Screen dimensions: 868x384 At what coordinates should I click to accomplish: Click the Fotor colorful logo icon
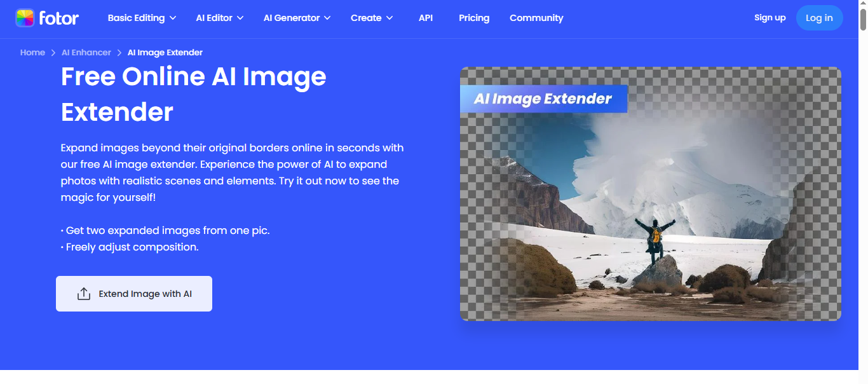pyautogui.click(x=25, y=18)
